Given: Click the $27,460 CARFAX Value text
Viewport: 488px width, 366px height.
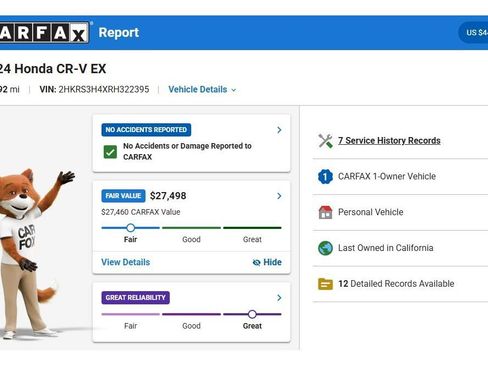Looking at the screenshot, I should pyautogui.click(x=141, y=212).
